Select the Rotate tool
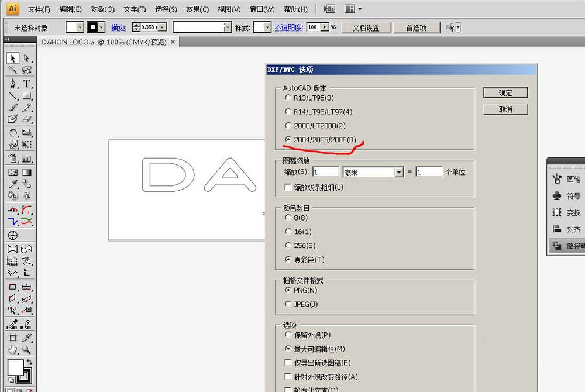This screenshot has width=585, height=392. tap(12, 133)
